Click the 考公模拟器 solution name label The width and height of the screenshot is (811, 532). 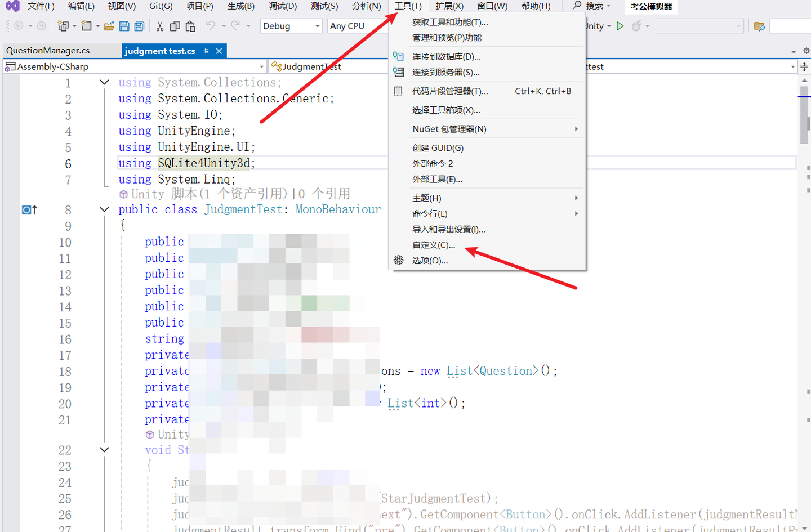651,6
